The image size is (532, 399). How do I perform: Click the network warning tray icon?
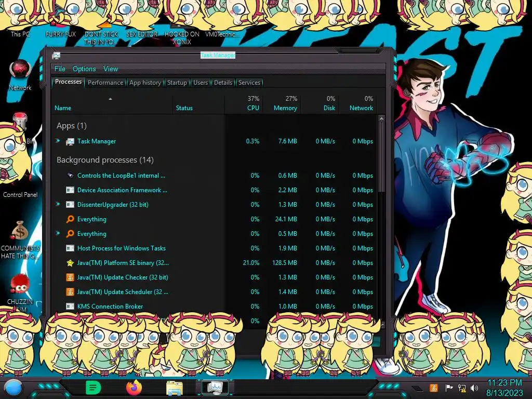coord(462,388)
